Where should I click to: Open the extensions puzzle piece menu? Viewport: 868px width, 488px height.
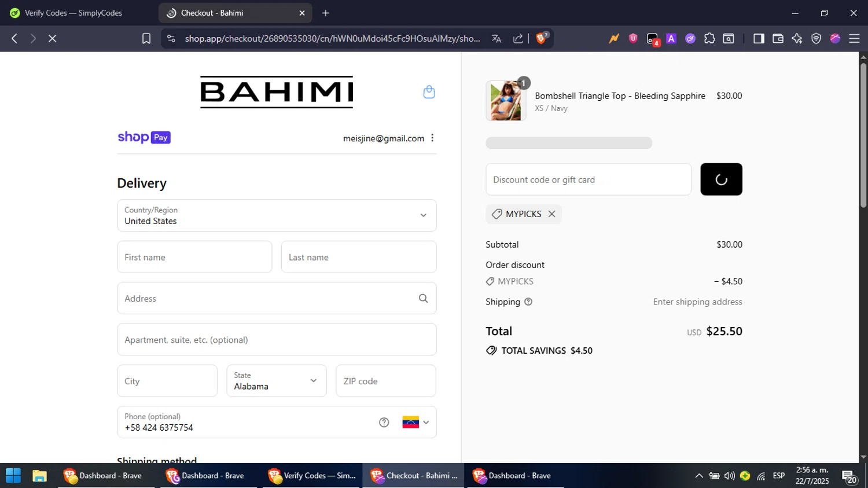click(709, 38)
